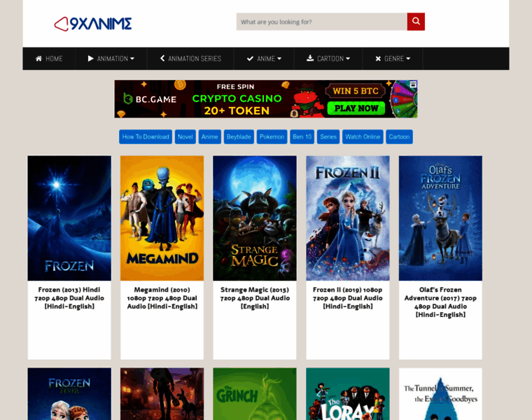Click 'Win 5 BTC' badge in the banner
The width and height of the screenshot is (532, 420).
(355, 91)
